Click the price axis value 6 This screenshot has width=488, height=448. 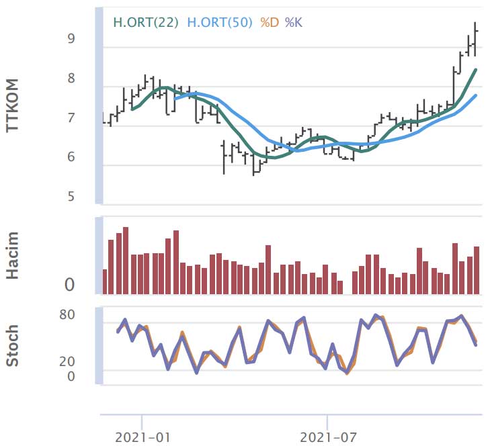tap(71, 156)
